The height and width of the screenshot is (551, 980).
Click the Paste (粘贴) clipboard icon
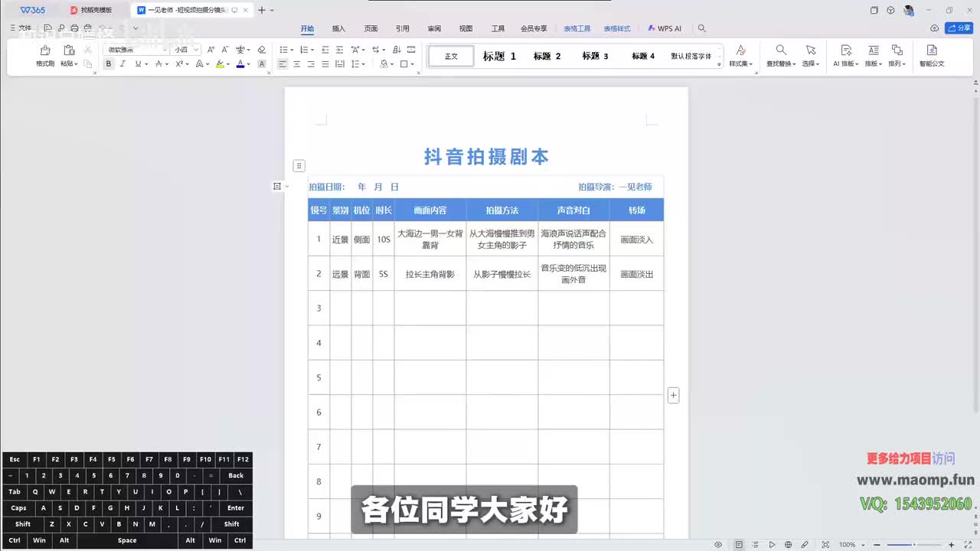point(67,51)
